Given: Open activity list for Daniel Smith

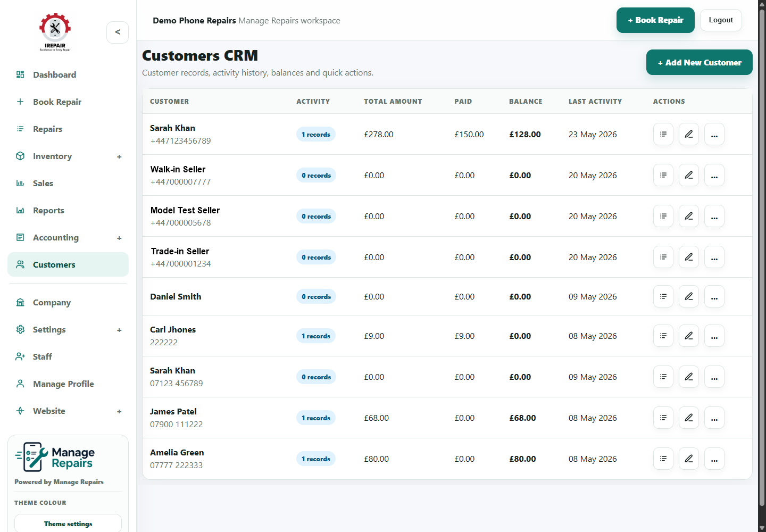Looking at the screenshot, I should pyautogui.click(x=663, y=296).
